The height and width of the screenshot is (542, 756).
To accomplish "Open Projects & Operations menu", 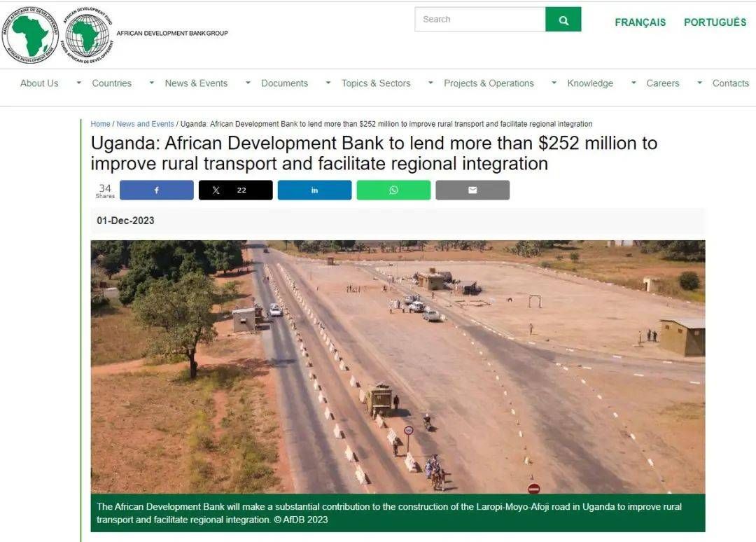I will (489, 83).
